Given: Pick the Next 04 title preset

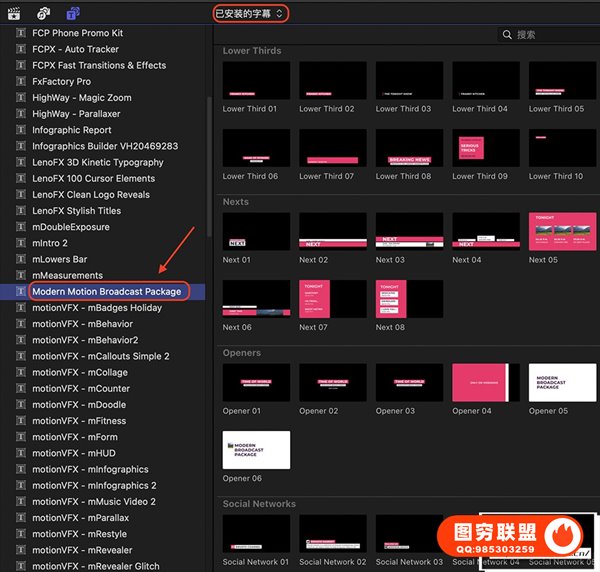Looking at the screenshot, I should (x=485, y=231).
